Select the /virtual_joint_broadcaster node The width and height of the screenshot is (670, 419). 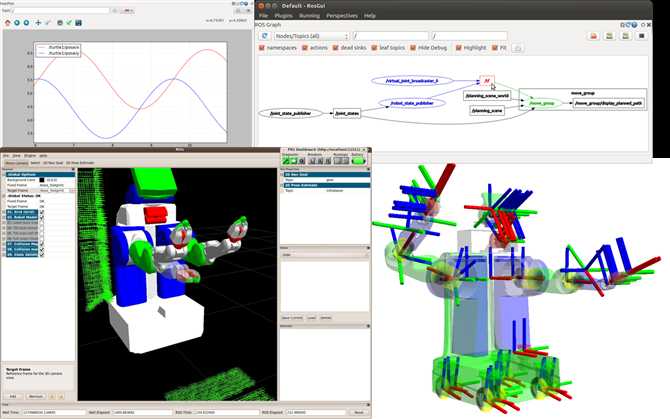click(412, 80)
